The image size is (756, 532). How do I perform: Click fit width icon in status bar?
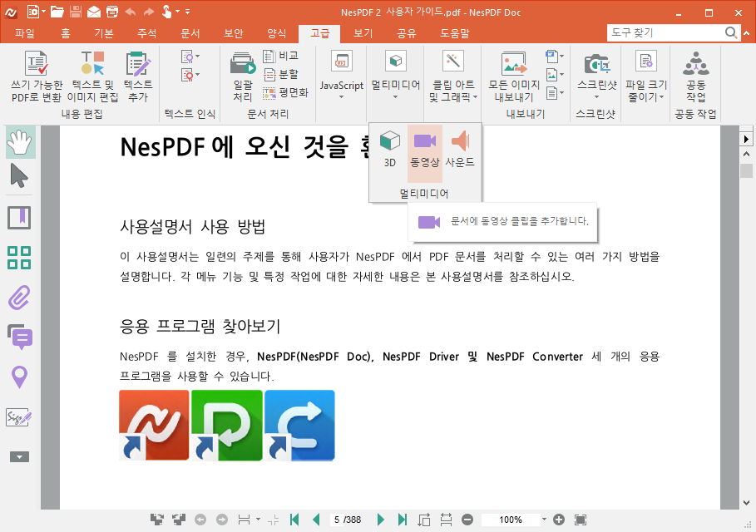[446, 520]
